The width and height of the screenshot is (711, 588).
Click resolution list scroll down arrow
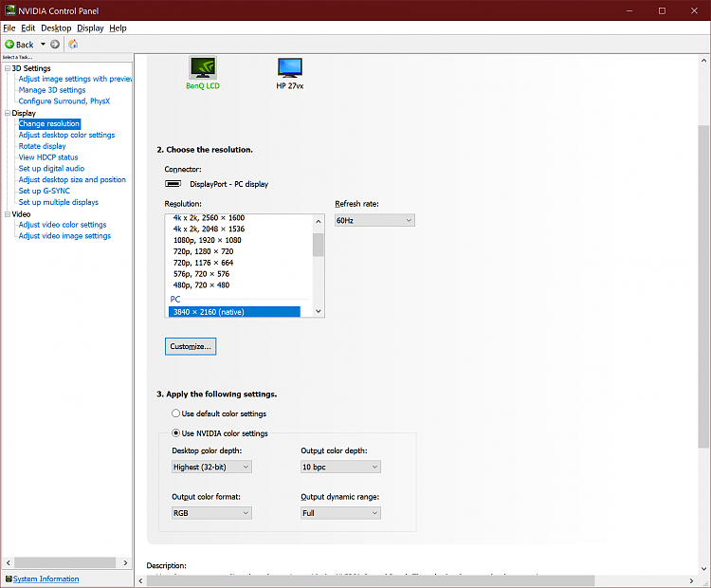point(319,311)
